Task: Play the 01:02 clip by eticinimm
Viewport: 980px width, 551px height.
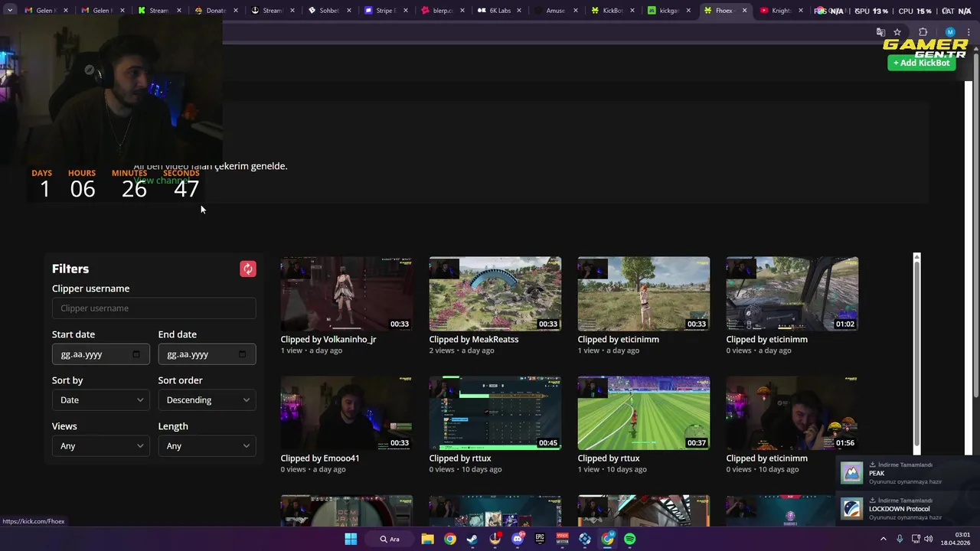Action: click(792, 294)
